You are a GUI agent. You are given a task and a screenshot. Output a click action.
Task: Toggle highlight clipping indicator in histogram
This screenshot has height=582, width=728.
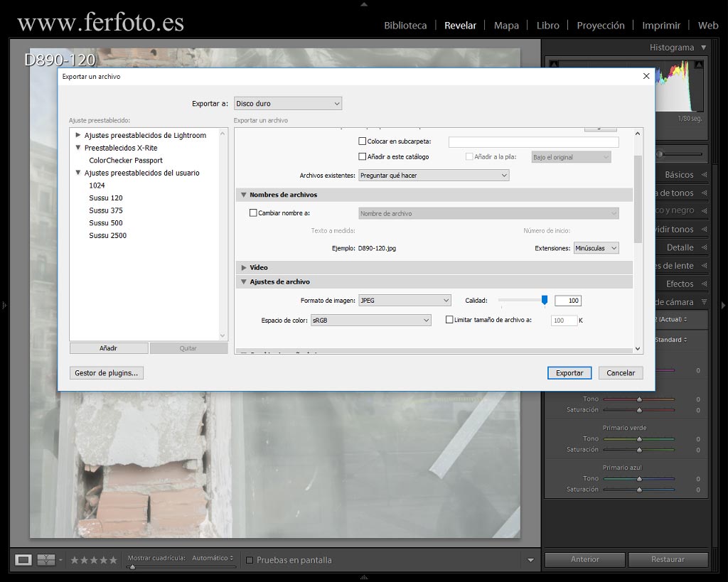(x=698, y=65)
